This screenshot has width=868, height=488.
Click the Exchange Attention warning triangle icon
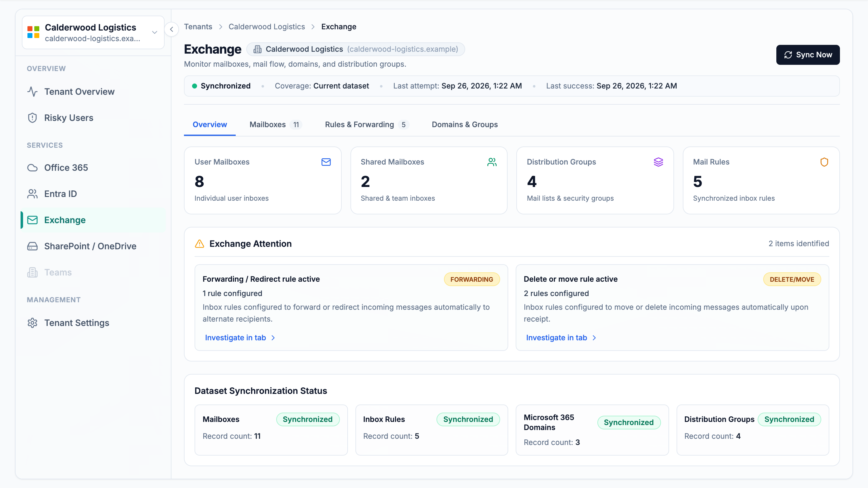point(200,244)
